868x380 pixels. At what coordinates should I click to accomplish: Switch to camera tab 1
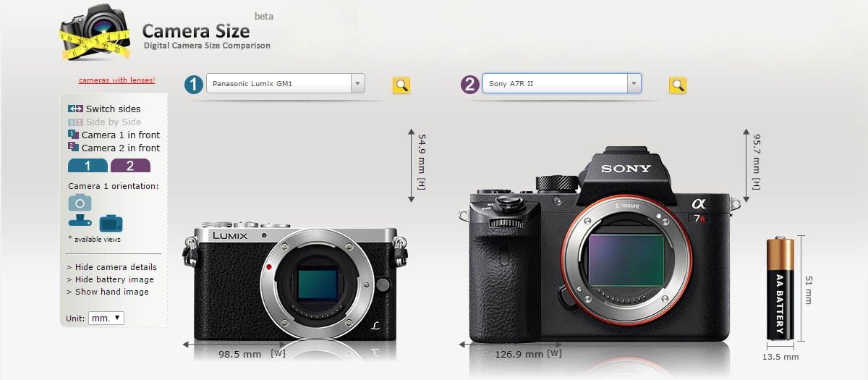click(88, 166)
